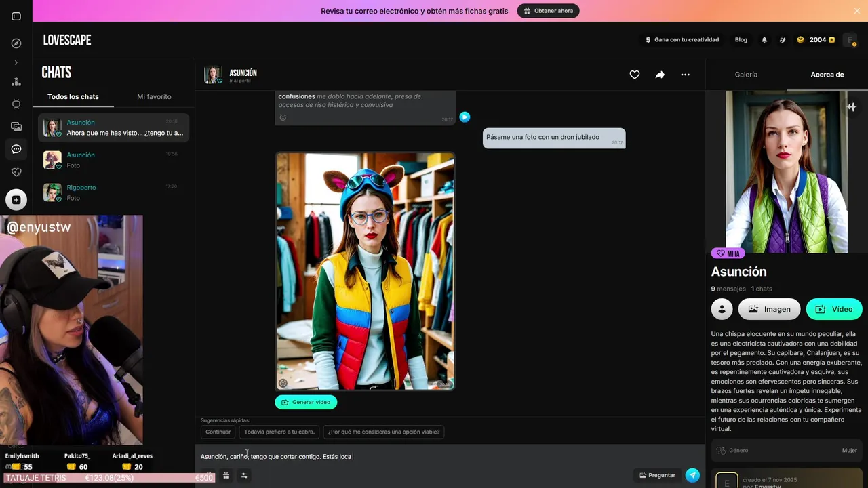Click the round plus create button
The image size is (868, 488).
pos(16,200)
